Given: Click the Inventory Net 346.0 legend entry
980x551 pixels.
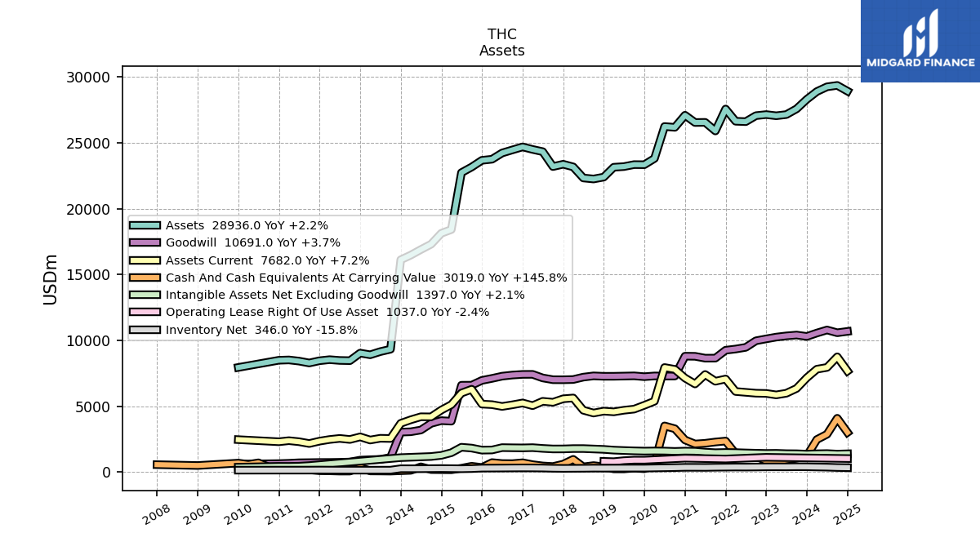Looking at the screenshot, I should click(261, 330).
